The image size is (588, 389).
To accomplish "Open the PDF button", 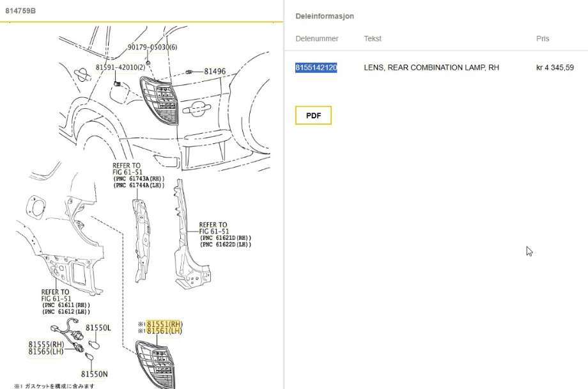I will [x=313, y=115].
